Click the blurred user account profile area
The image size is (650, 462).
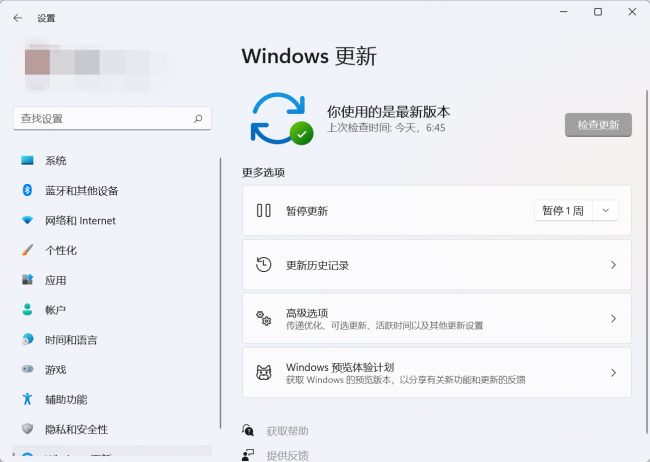click(x=95, y=66)
